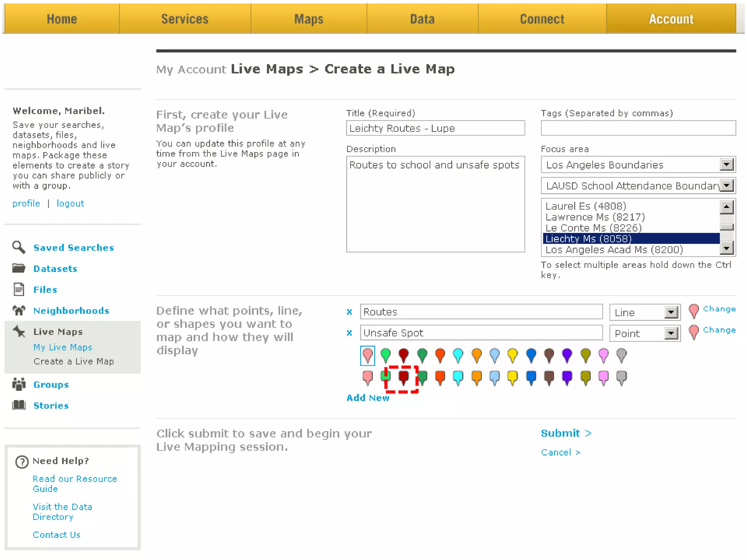The width and height of the screenshot is (747, 560).
Task: Click the Neighborhoods houses icon
Action: click(19, 310)
